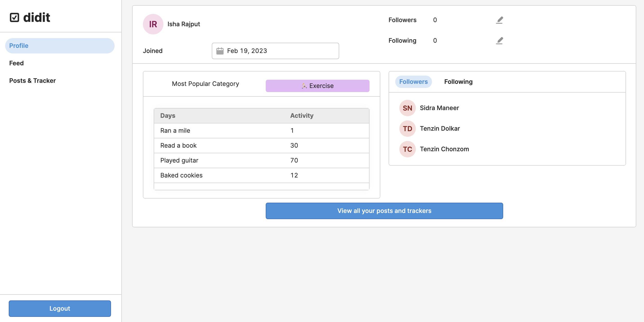This screenshot has height=322, width=644.
Task: Click the edit pencil next to Following count
Action: point(499,41)
